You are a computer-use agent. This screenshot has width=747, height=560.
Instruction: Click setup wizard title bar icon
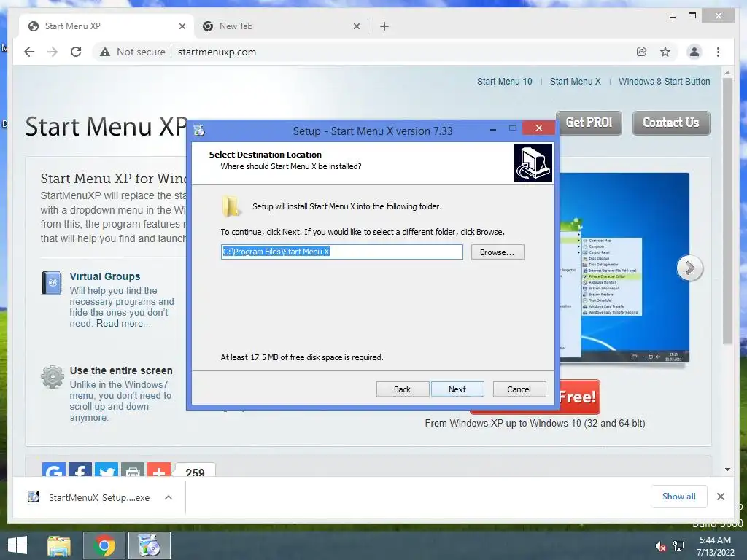(x=199, y=130)
